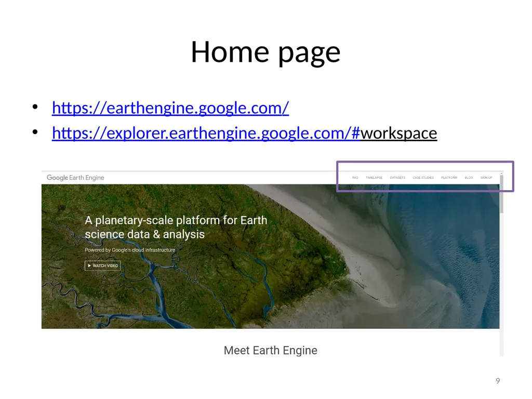Click the webpage vertical scrollbar thumb
This screenshot has width=532, height=399.
pyautogui.click(x=501, y=194)
